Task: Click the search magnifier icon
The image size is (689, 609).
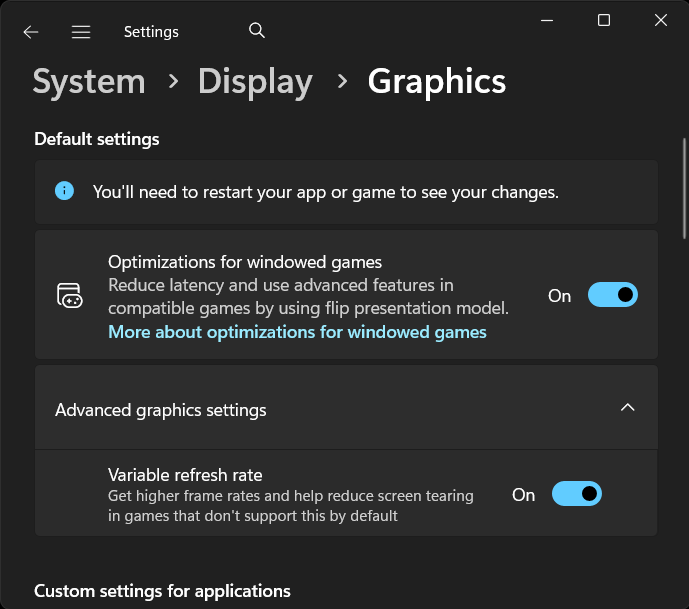Action: 257,31
